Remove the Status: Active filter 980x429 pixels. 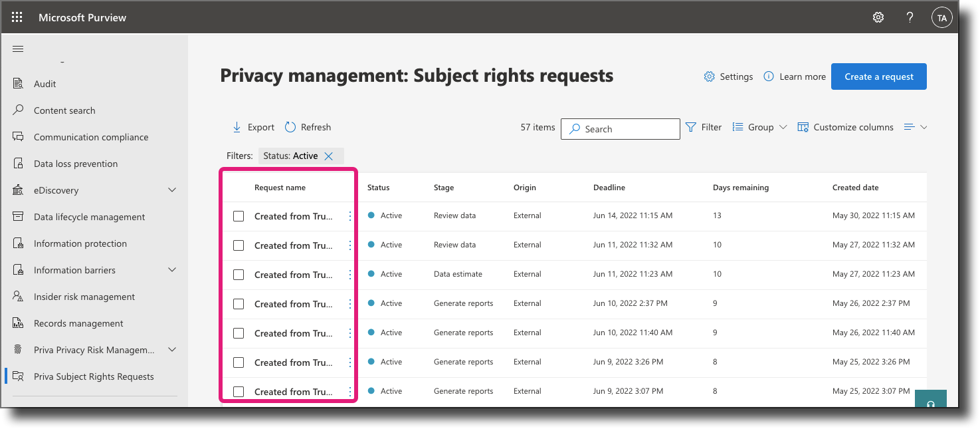(329, 155)
